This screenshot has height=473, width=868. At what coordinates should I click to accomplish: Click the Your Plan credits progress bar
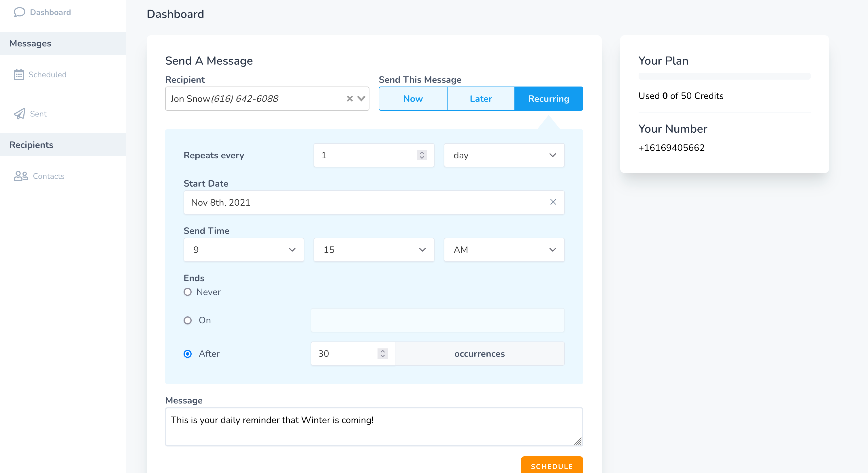click(x=724, y=76)
